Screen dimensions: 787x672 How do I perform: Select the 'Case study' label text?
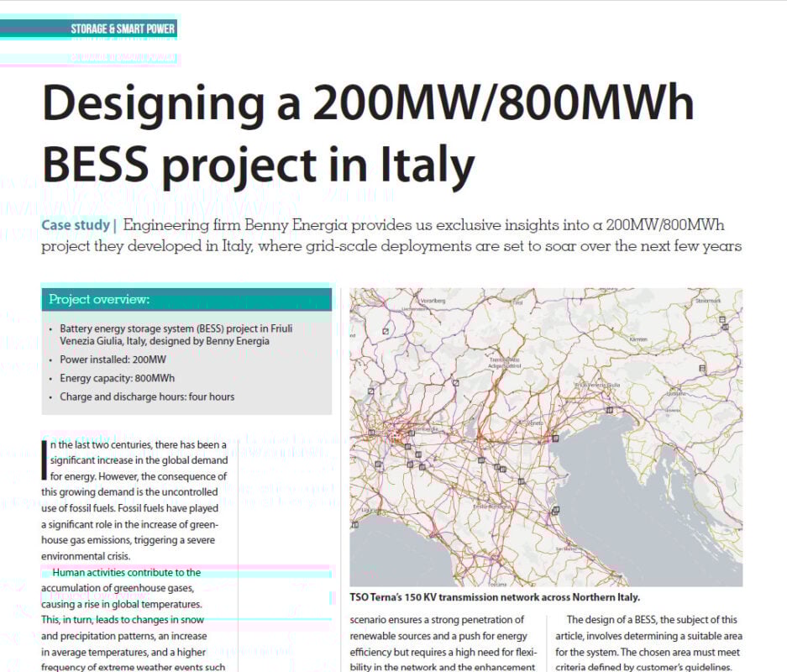(x=76, y=225)
